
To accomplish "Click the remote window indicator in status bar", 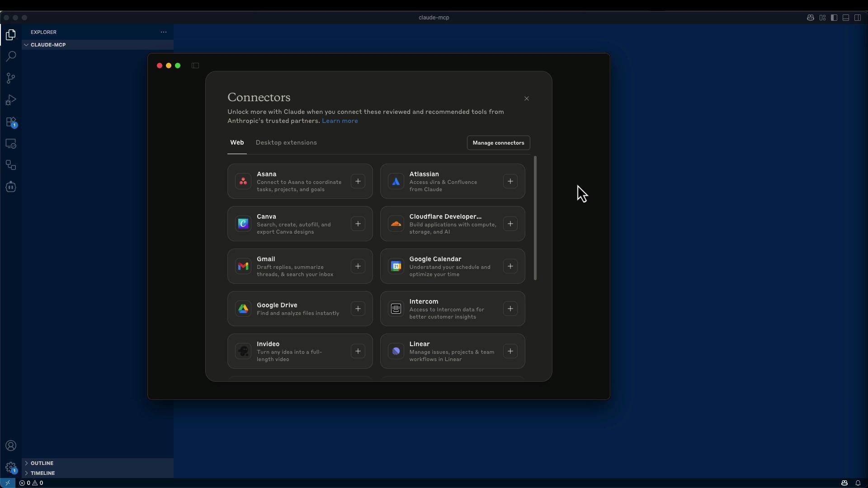I will point(8,483).
